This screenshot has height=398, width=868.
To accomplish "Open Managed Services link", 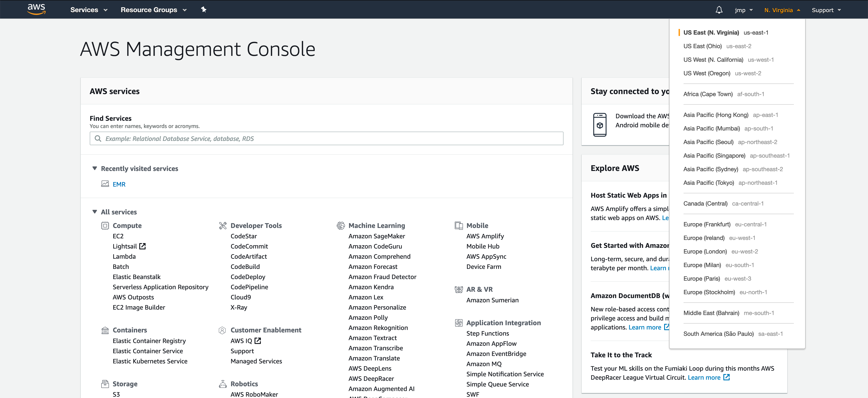I will (x=256, y=361).
